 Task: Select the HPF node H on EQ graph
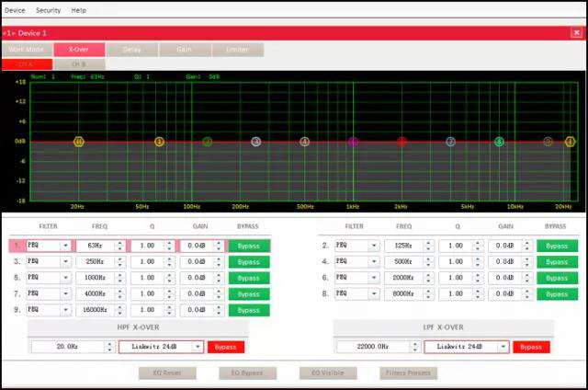pyautogui.click(x=79, y=142)
